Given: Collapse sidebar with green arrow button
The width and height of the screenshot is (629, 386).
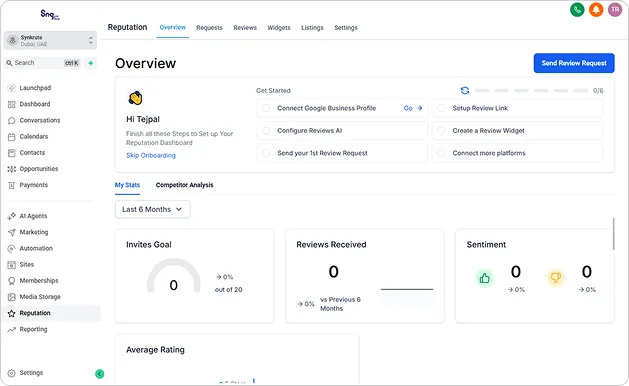Looking at the screenshot, I should [99, 374].
